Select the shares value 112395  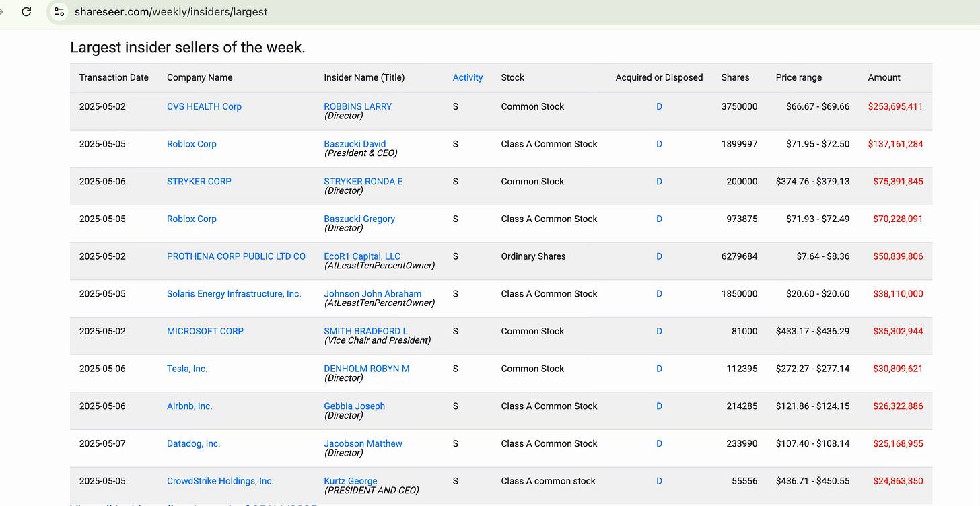pos(742,369)
